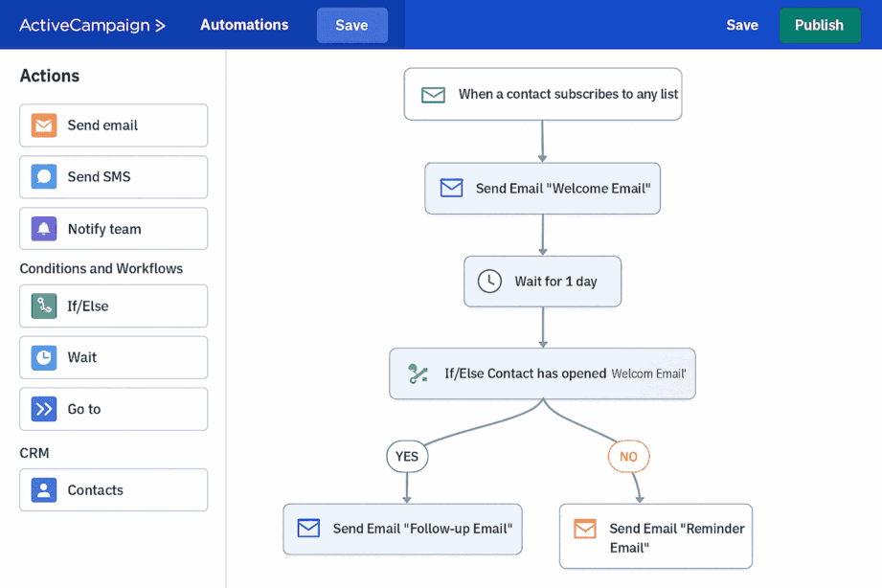
Task: Choose the Send email action label
Action: [102, 125]
